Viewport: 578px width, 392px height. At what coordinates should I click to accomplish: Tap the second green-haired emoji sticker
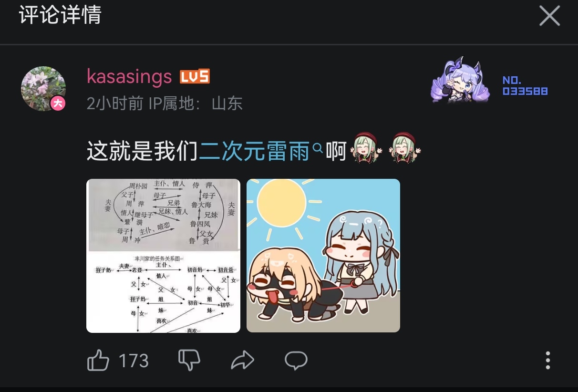[x=405, y=148]
